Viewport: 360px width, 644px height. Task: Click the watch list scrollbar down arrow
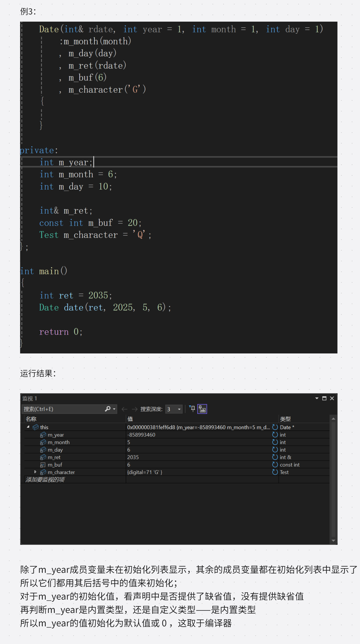click(x=333, y=541)
